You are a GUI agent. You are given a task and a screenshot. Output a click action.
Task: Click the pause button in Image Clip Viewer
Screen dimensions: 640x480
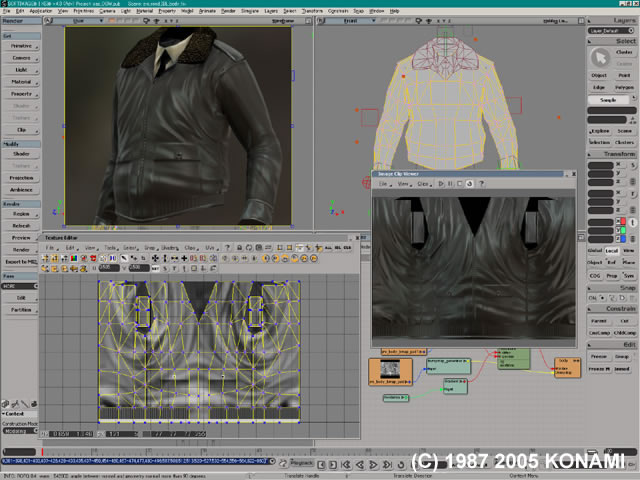click(450, 184)
